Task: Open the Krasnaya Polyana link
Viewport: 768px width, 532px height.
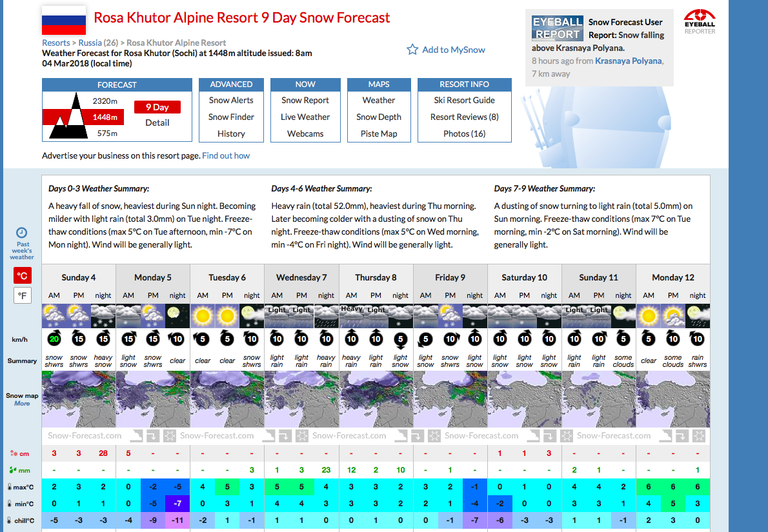Action: click(x=629, y=61)
